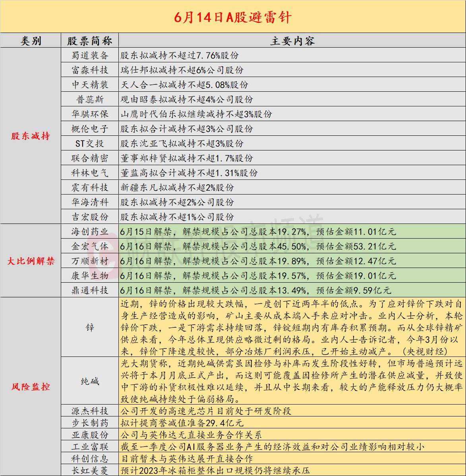This screenshot has width=466, height=476.
Task: Select stock name 步长制药
Action: pyautogui.click(x=90, y=423)
